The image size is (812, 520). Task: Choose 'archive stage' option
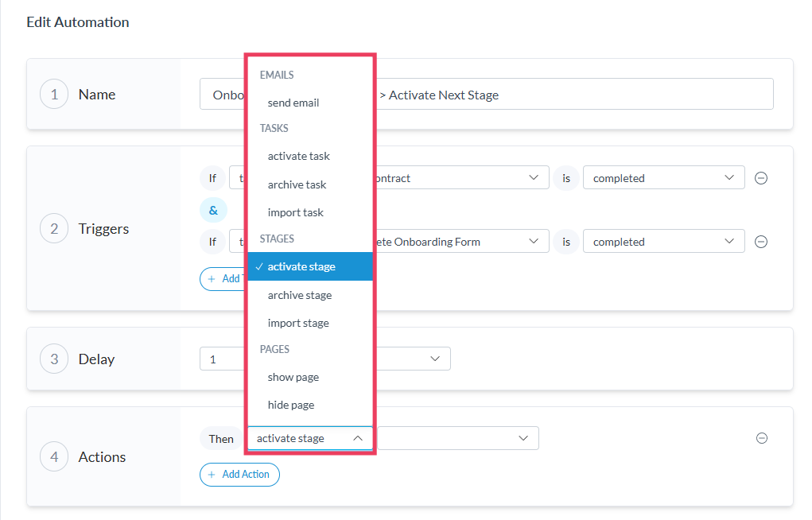point(300,295)
